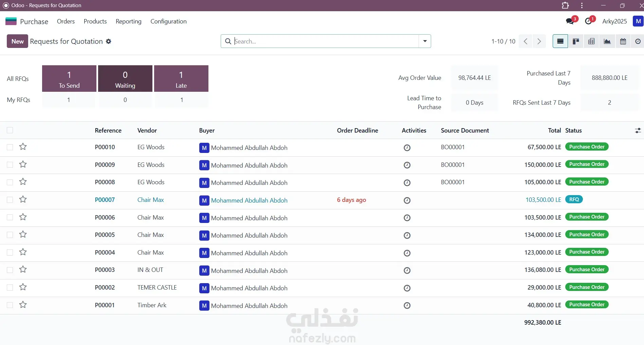The width and height of the screenshot is (644, 345).
Task: Click vendor TEMER CASTLE cell
Action: (x=157, y=288)
